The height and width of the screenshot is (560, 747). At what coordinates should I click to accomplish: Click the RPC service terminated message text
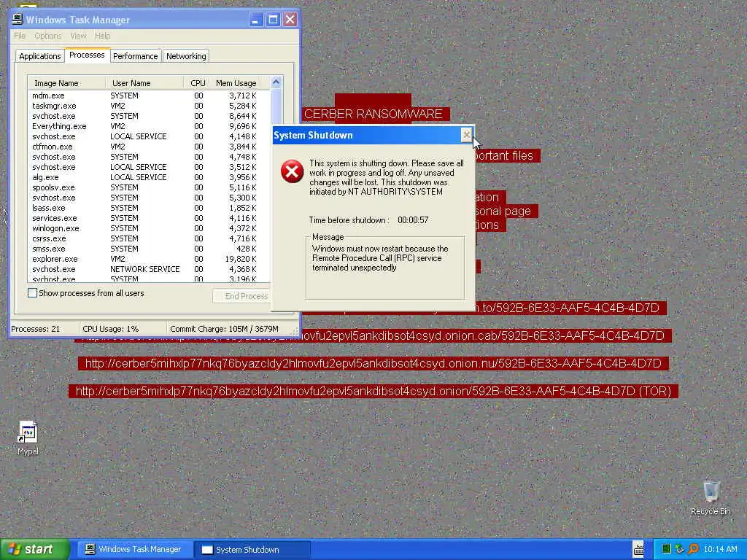[380, 258]
